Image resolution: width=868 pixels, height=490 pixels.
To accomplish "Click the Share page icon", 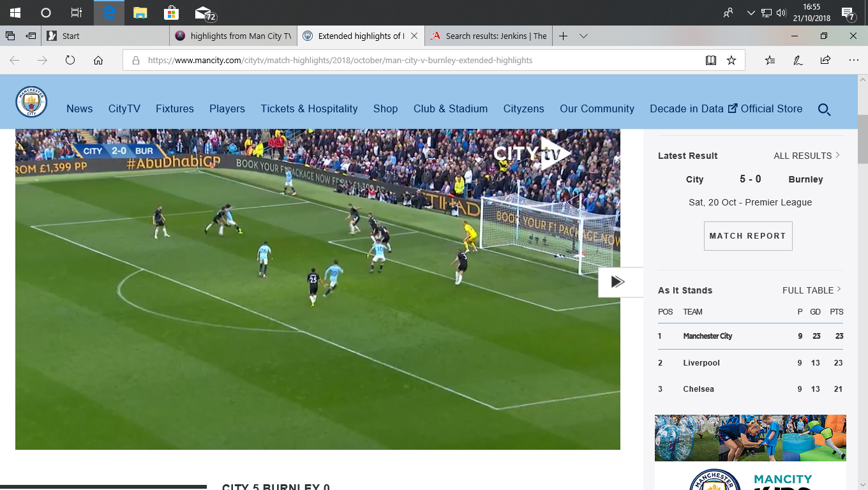I will point(825,60).
